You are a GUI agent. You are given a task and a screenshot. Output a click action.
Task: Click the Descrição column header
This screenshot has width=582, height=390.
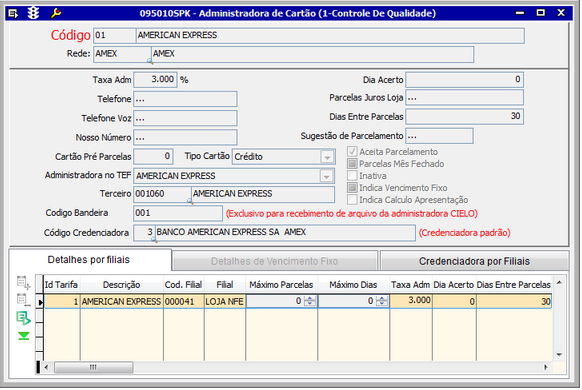click(121, 285)
